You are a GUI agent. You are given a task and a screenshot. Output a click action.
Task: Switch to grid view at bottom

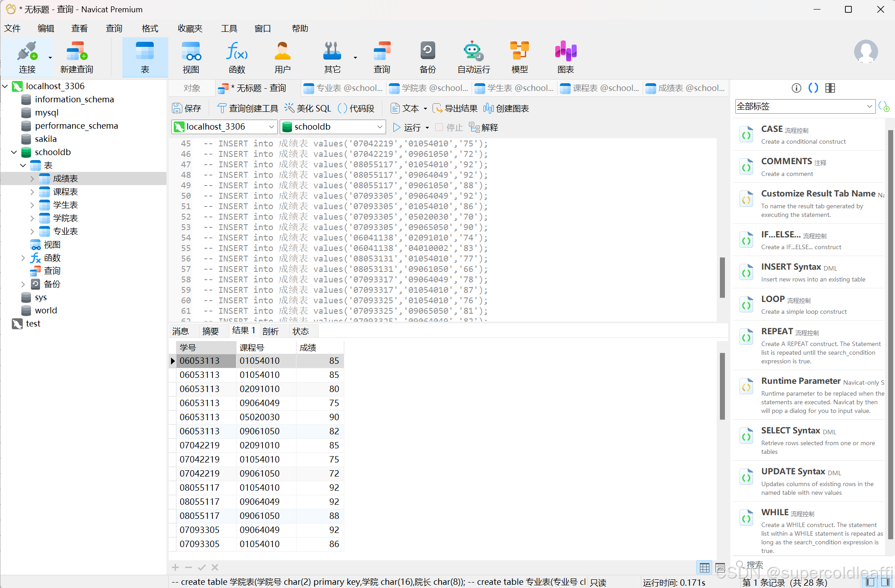coord(704,568)
